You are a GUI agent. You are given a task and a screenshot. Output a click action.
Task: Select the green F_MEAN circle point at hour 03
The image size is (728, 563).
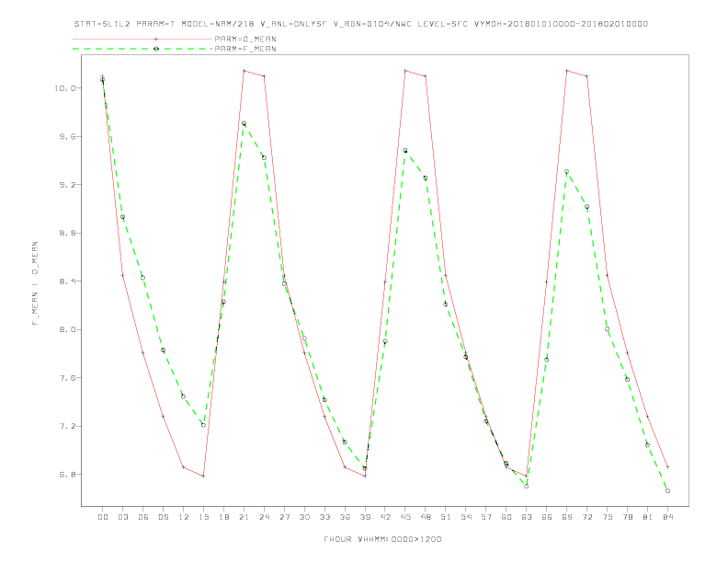(122, 217)
